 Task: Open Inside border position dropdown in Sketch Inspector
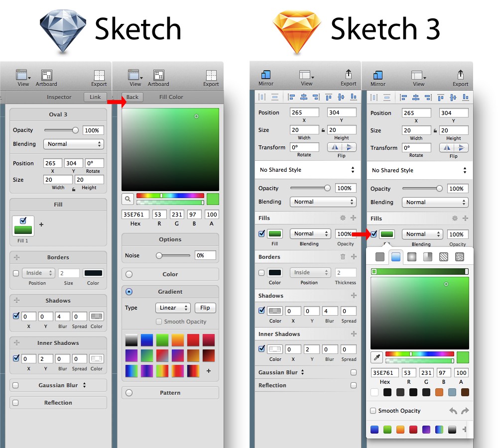tap(38, 273)
